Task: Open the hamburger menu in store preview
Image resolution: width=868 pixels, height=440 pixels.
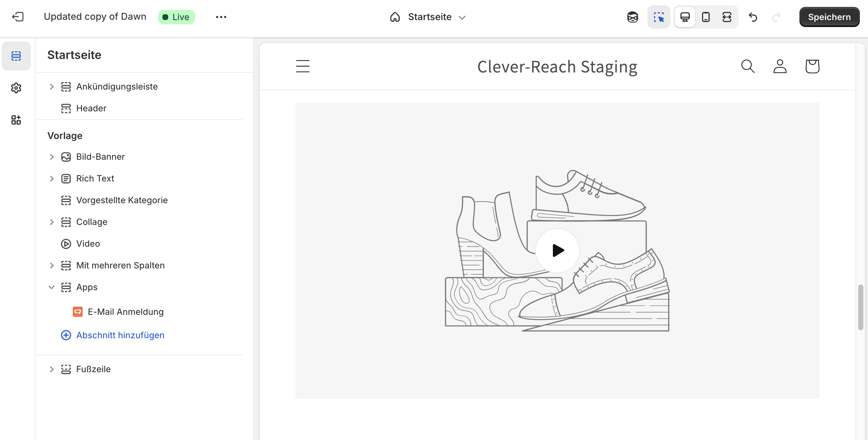Action: coord(303,66)
